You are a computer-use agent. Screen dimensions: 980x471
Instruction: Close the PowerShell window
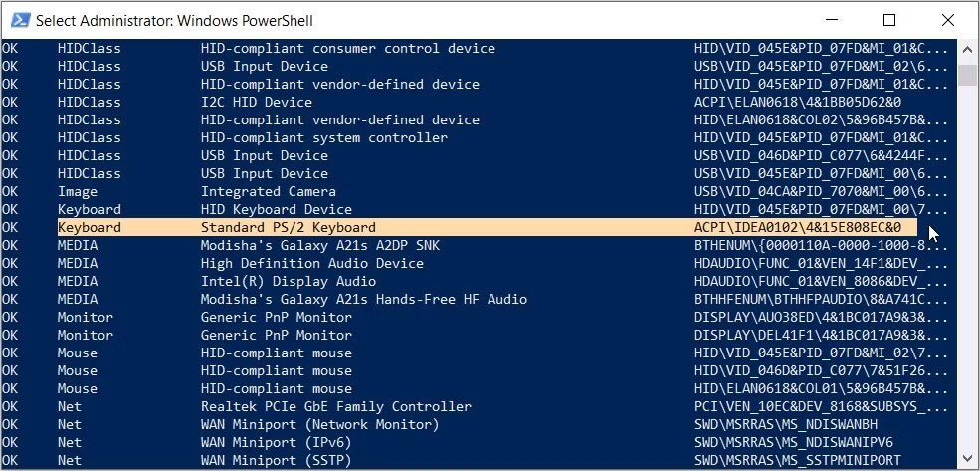coord(946,20)
